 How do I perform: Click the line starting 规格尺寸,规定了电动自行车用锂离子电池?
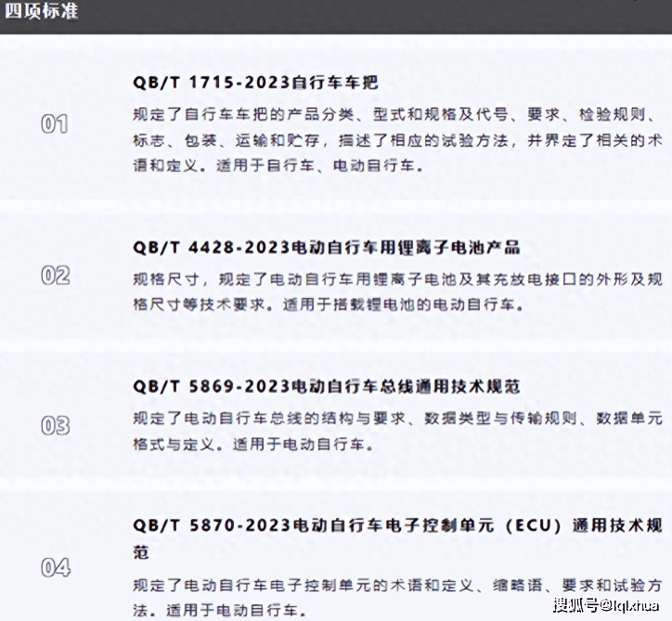tap(397, 279)
